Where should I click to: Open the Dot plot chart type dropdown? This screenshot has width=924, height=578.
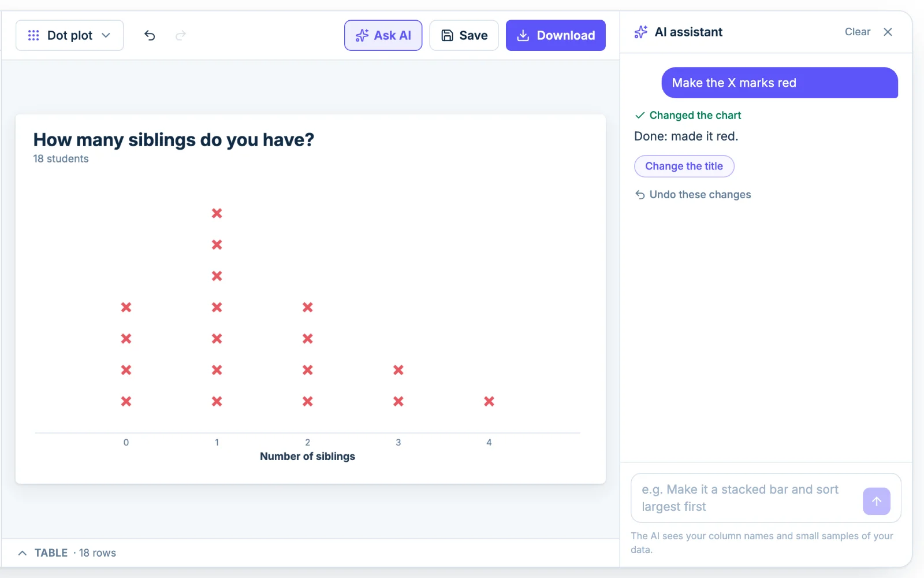(x=69, y=35)
